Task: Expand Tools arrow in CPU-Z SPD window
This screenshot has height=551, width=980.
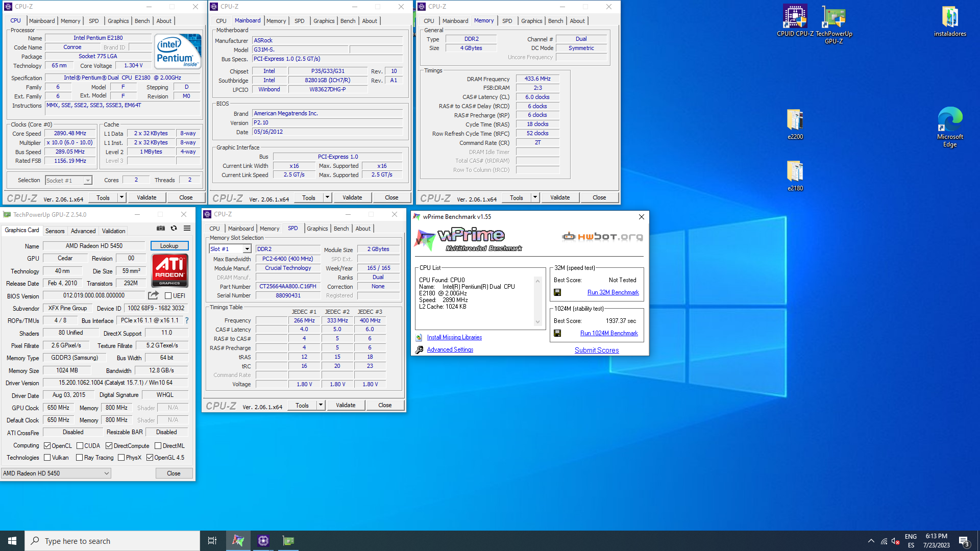Action: pos(321,405)
